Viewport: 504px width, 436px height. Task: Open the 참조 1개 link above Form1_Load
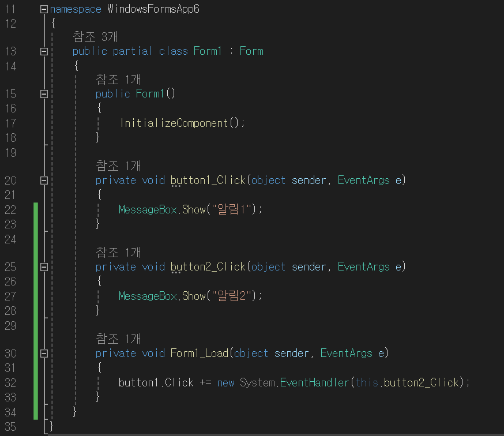tap(119, 339)
